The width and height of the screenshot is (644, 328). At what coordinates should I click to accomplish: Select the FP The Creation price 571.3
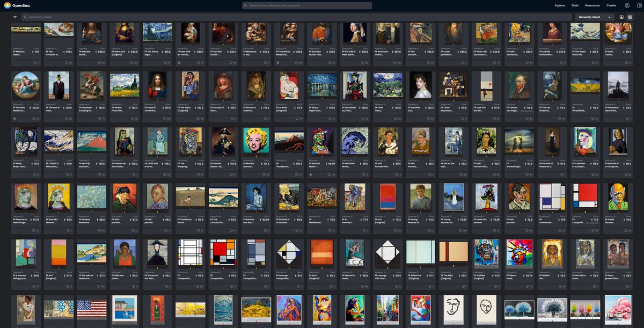tap(68, 52)
